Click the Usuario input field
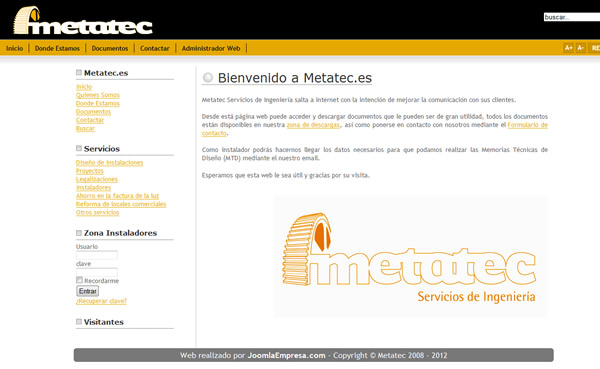Screen dimensions: 600x369 97,255
